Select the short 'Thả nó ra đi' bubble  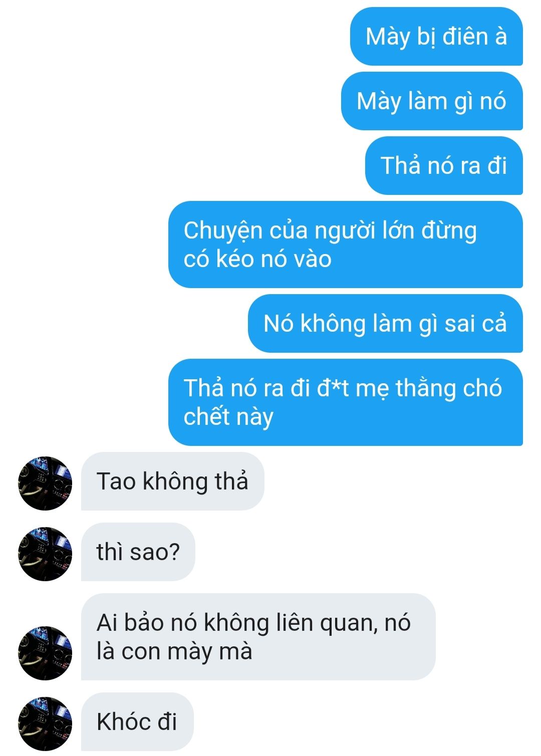point(444,165)
